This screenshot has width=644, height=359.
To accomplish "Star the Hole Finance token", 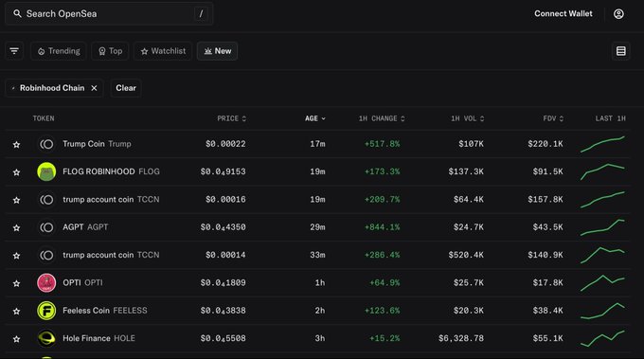I will coord(16,339).
